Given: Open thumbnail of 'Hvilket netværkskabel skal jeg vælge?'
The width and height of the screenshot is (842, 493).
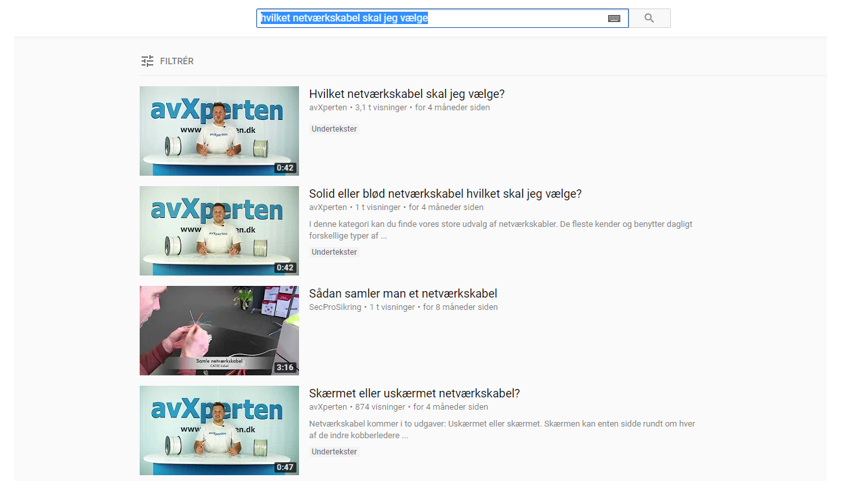Looking at the screenshot, I should pyautogui.click(x=219, y=131).
